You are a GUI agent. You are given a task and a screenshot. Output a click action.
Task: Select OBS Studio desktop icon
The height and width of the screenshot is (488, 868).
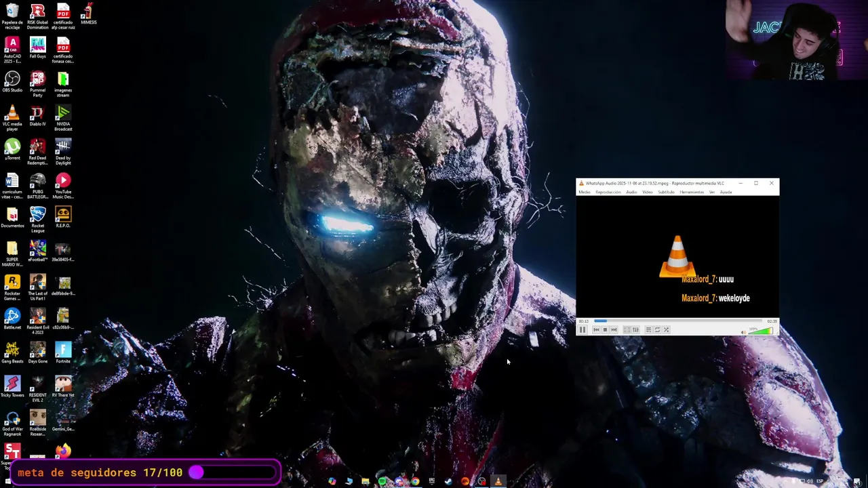coord(12,83)
